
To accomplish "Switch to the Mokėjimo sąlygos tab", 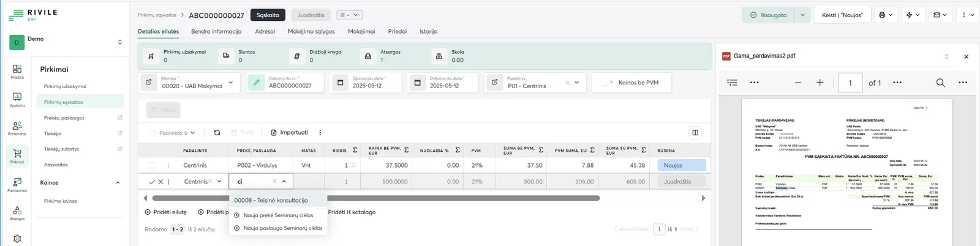I will (x=311, y=31).
